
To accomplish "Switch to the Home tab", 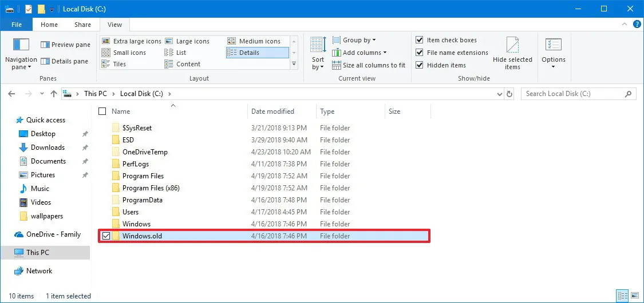I will coord(49,25).
